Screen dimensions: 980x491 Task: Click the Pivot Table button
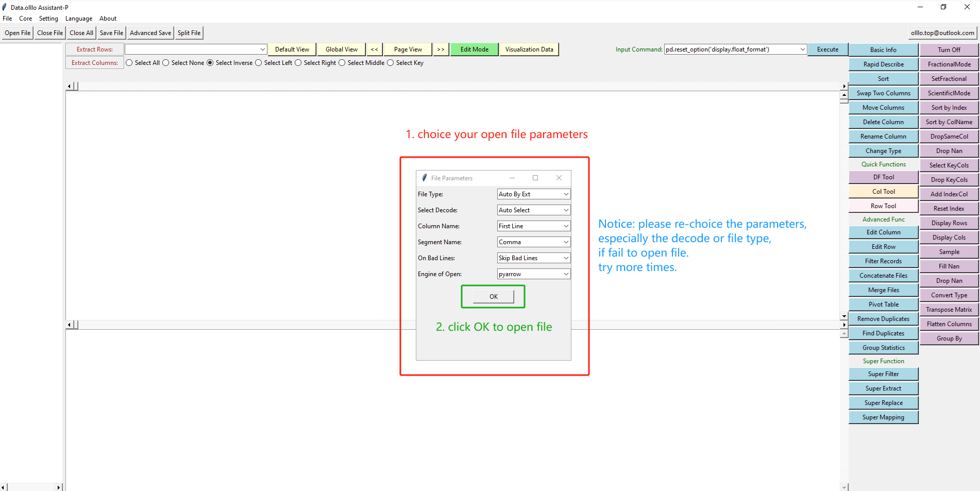[x=883, y=304]
